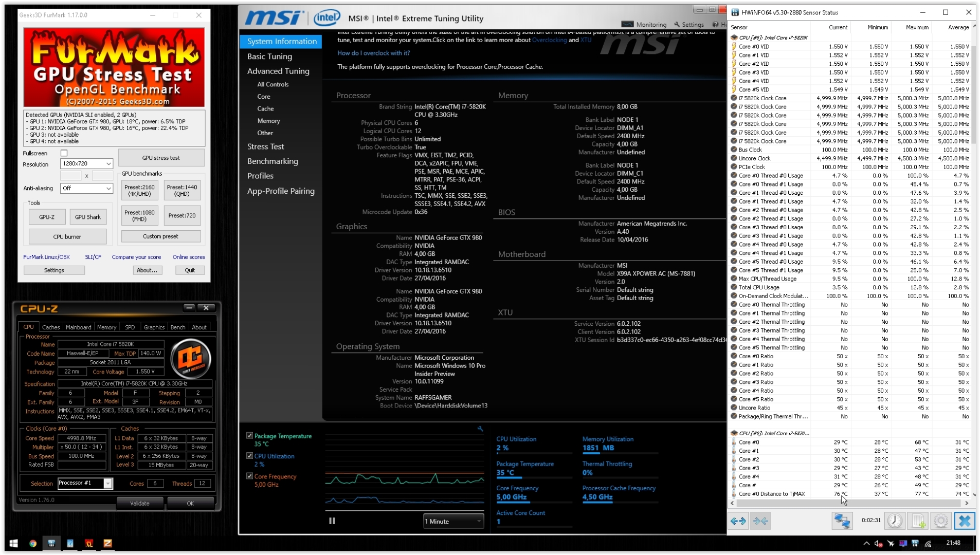Open Basic Tuning in XTU sidebar
Viewport: 980px width, 555px height.
(269, 57)
